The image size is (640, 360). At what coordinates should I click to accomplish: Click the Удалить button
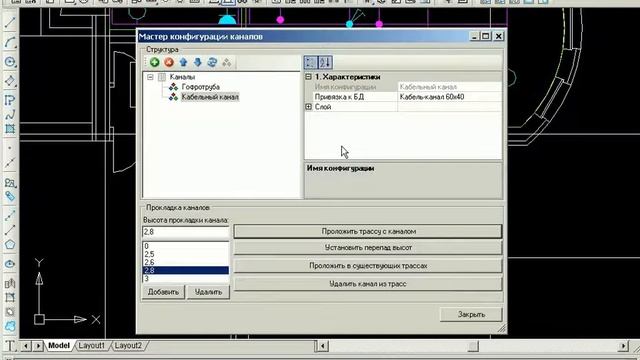click(x=208, y=292)
